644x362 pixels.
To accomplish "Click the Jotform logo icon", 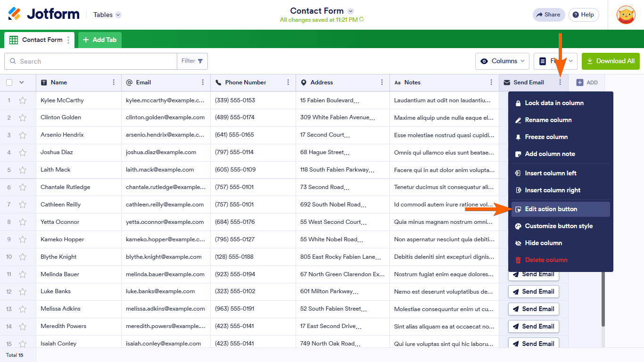I will click(x=15, y=14).
